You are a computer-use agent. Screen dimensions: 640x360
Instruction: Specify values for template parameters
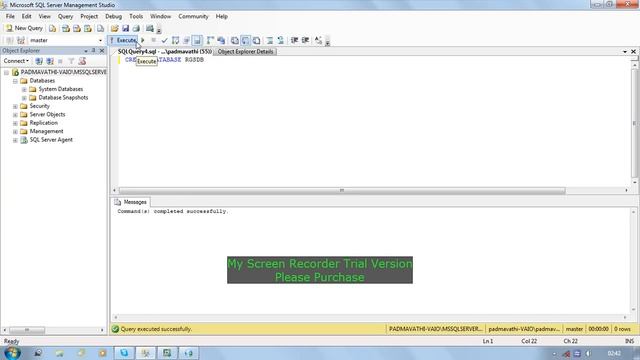pos(318,40)
